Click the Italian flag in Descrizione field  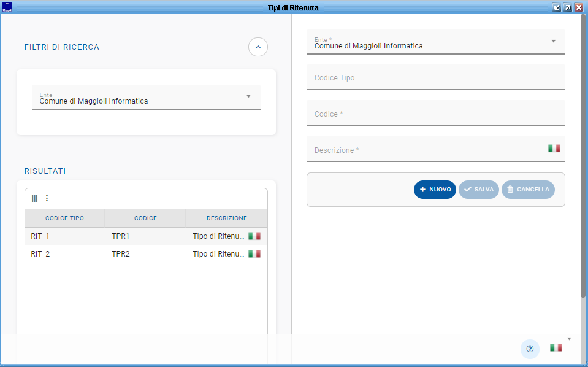click(x=554, y=149)
